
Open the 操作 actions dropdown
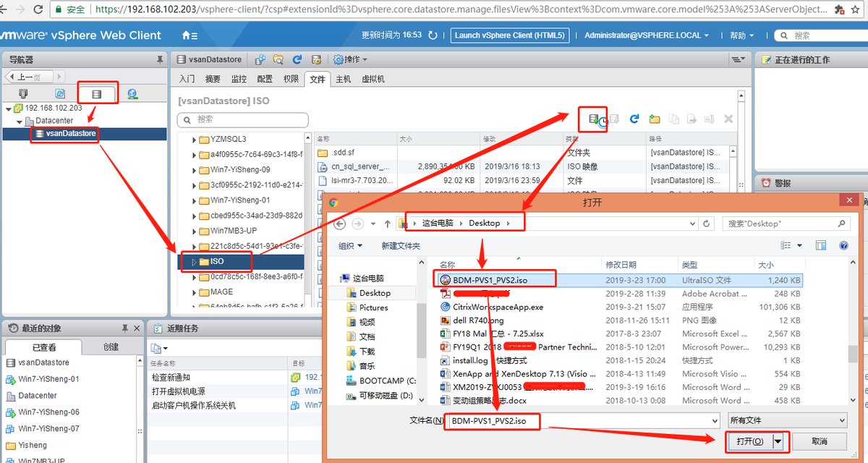pyautogui.click(x=351, y=59)
